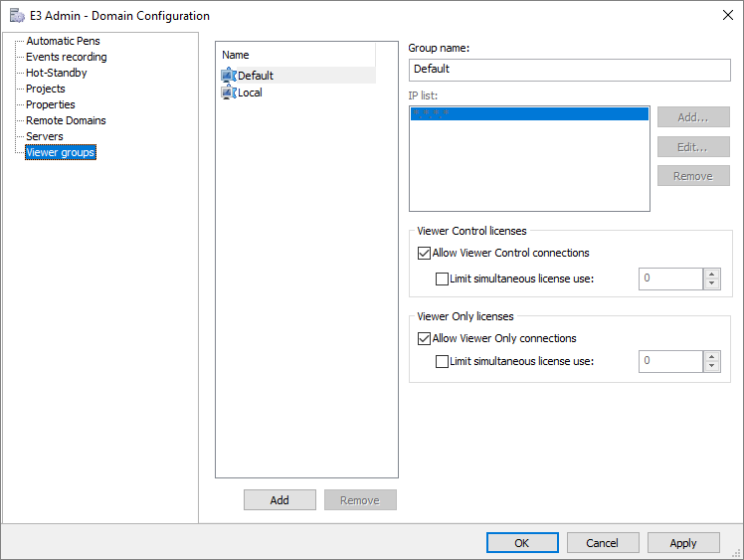Go to Hot-Standby configuration
The image size is (744, 560).
pyautogui.click(x=56, y=73)
